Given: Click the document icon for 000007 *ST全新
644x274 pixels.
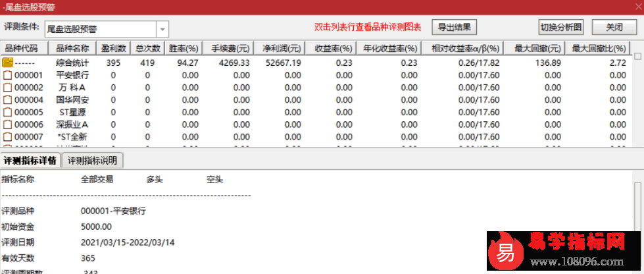Looking at the screenshot, I should click(8, 137).
